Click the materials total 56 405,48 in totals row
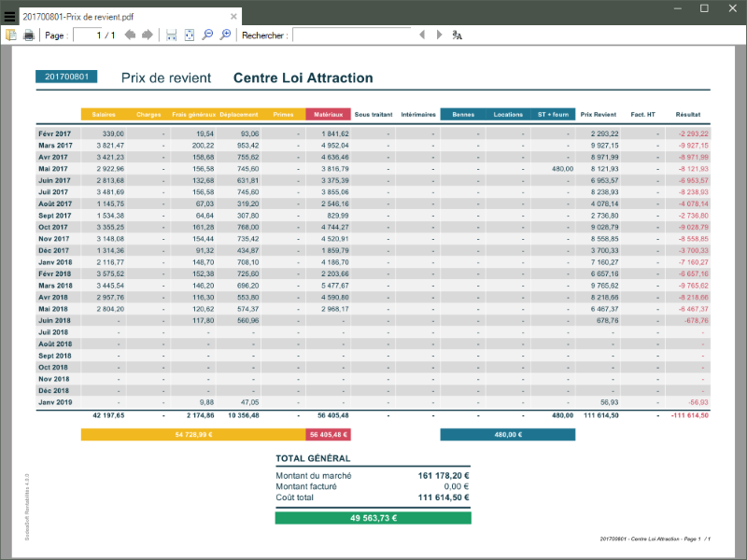 333,415
